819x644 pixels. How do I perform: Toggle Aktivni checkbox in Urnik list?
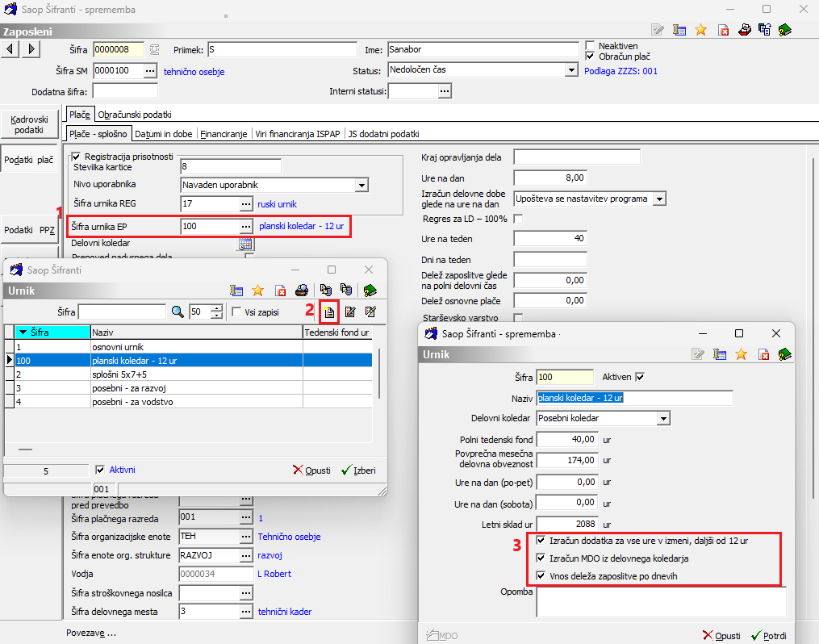(x=100, y=470)
